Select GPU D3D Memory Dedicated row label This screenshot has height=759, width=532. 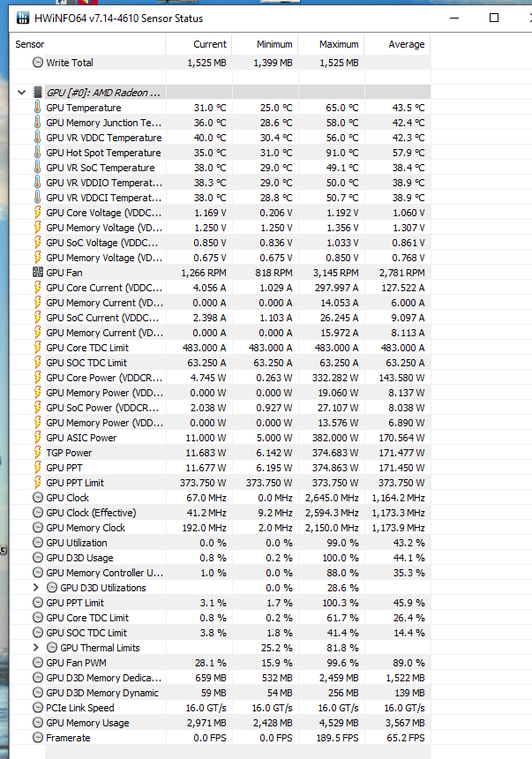(103, 678)
